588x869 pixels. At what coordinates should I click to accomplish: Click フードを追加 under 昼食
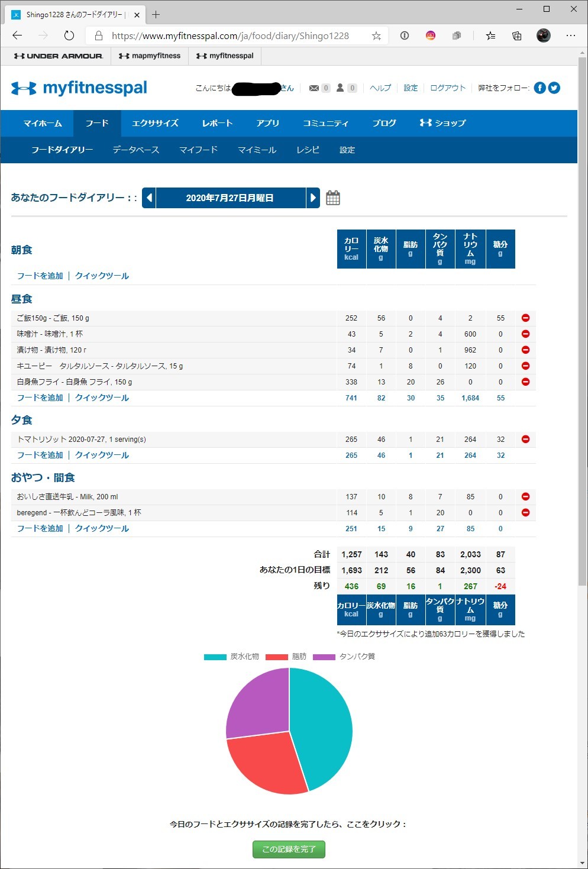40,398
